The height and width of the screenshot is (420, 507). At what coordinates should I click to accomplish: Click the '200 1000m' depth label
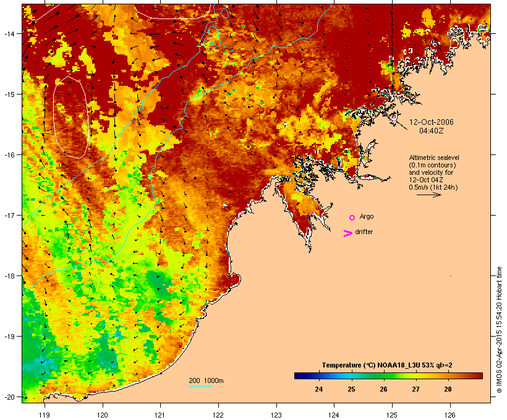[206, 380]
